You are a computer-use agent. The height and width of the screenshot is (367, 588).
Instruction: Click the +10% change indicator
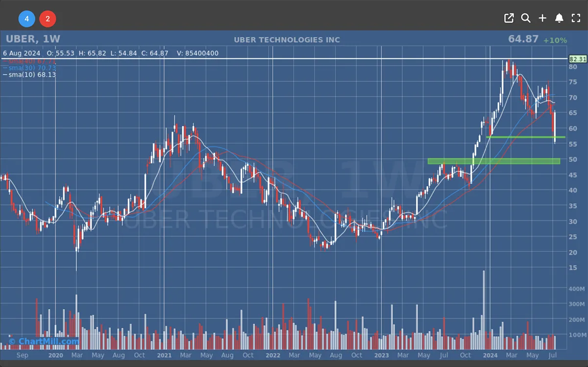[555, 40]
